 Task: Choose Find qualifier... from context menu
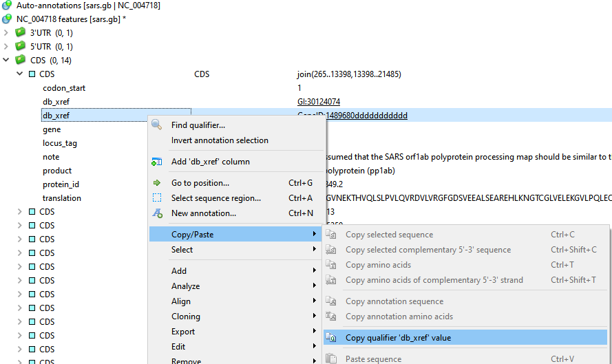(237, 125)
